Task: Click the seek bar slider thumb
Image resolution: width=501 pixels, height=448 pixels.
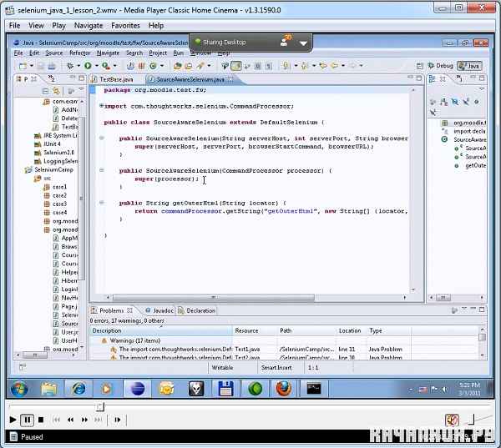Action: click(x=99, y=406)
